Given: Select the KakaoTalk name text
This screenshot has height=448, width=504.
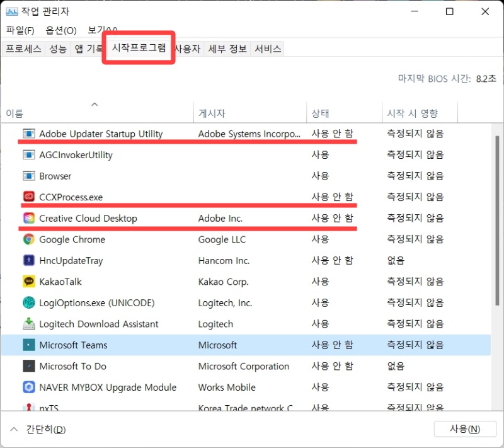Looking at the screenshot, I should 60,282.
